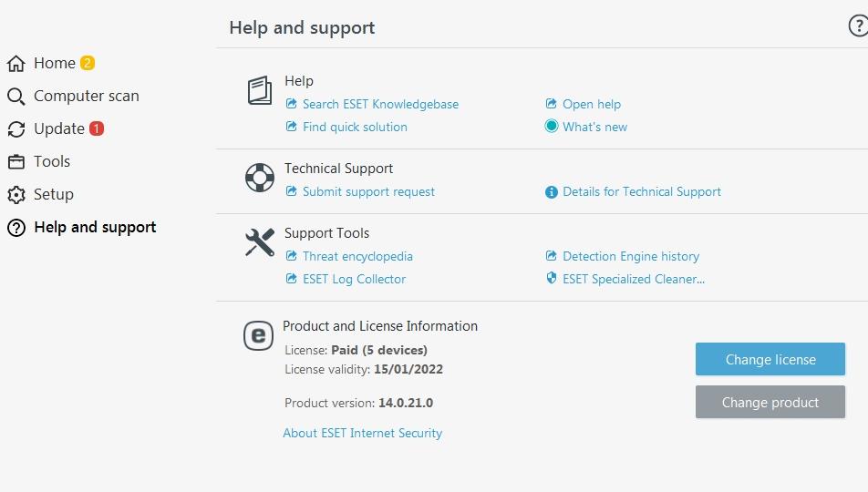Click the red Update notification badge
Screen dimensions: 868x492
point(97,128)
